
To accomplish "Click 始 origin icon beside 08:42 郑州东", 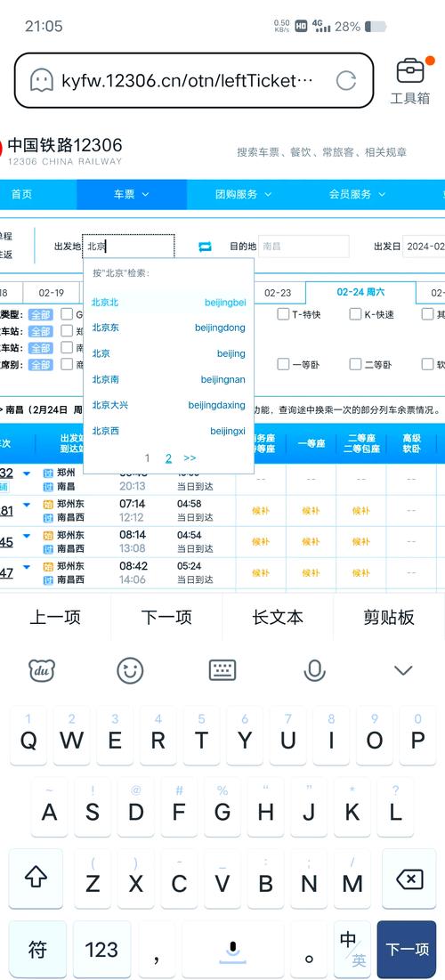I will (47, 566).
